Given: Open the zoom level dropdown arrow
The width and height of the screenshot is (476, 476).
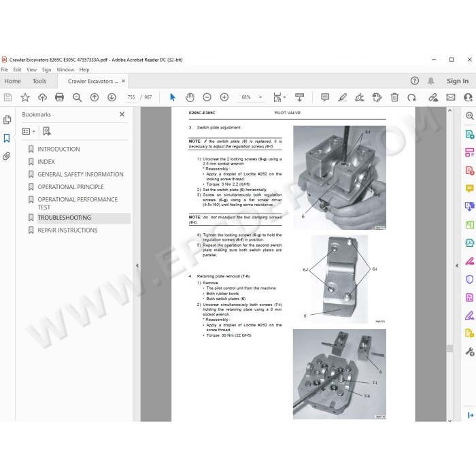Looking at the screenshot, I should tap(260, 97).
